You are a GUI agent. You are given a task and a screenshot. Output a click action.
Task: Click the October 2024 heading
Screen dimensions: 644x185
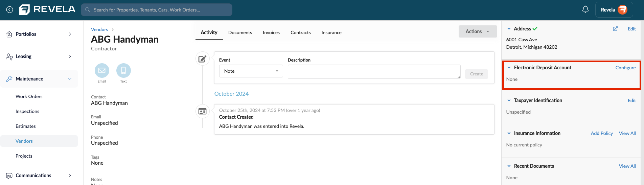coord(231,94)
